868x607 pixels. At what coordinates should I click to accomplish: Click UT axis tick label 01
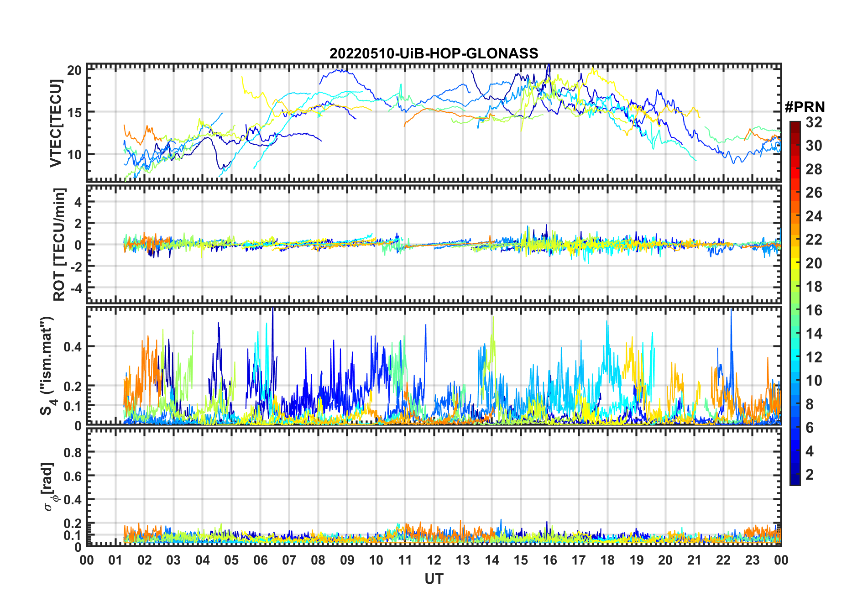116,560
